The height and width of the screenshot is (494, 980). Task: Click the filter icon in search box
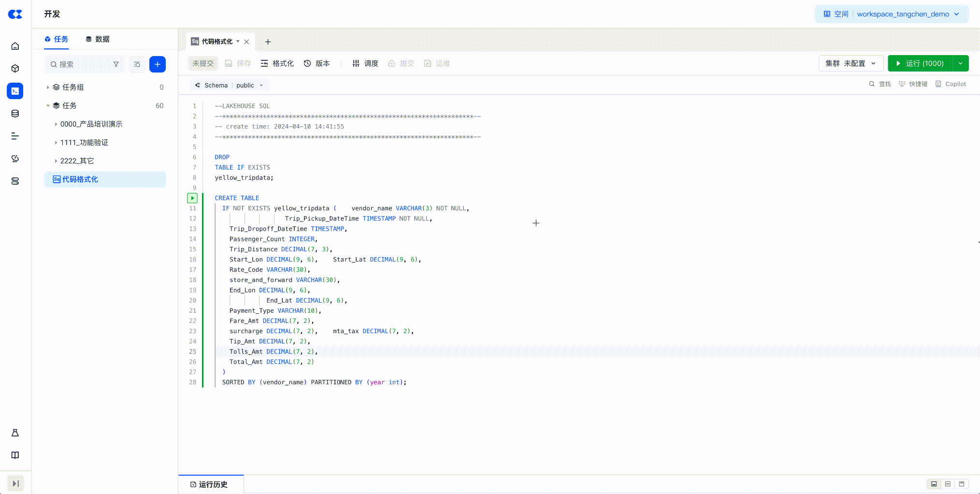pyautogui.click(x=116, y=64)
